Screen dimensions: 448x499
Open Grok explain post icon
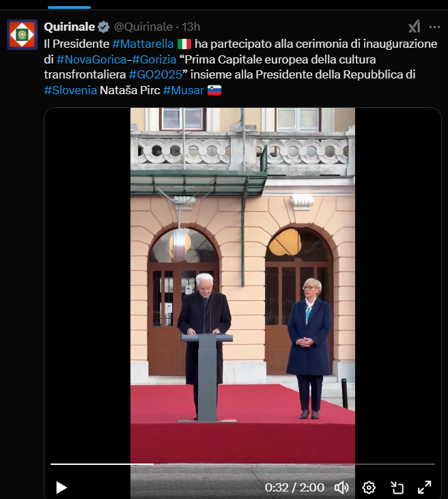pyautogui.click(x=415, y=27)
